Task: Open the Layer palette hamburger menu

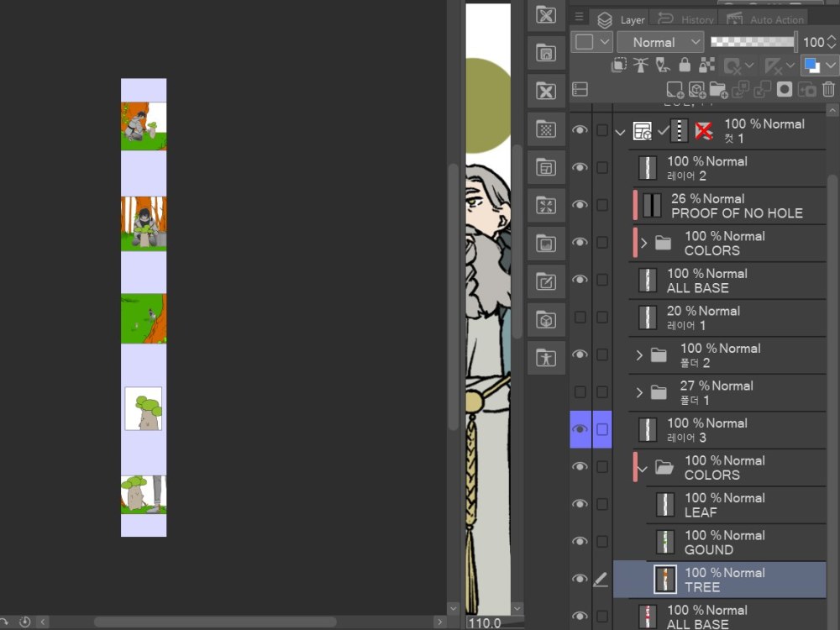Action: (579, 18)
